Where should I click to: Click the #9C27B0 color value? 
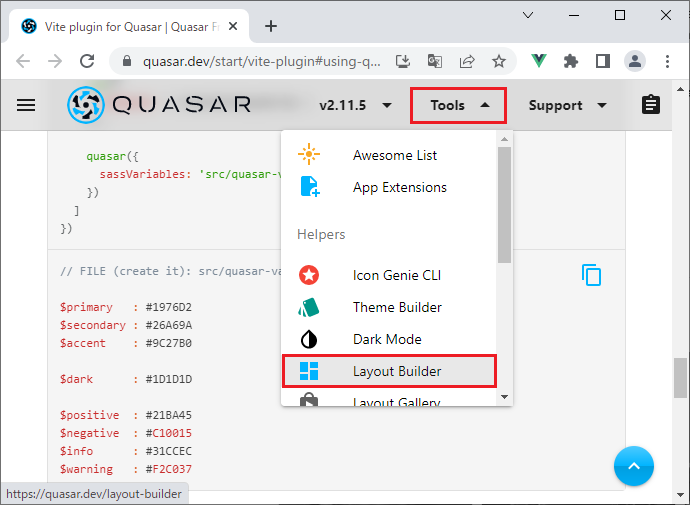169,343
